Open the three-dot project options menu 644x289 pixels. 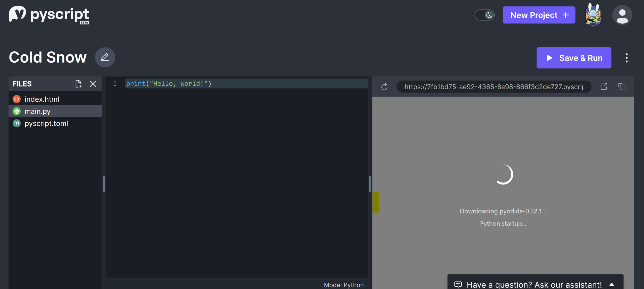click(x=626, y=58)
